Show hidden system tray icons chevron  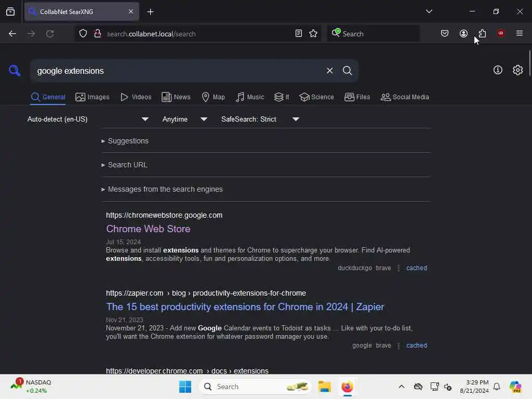pos(402,387)
